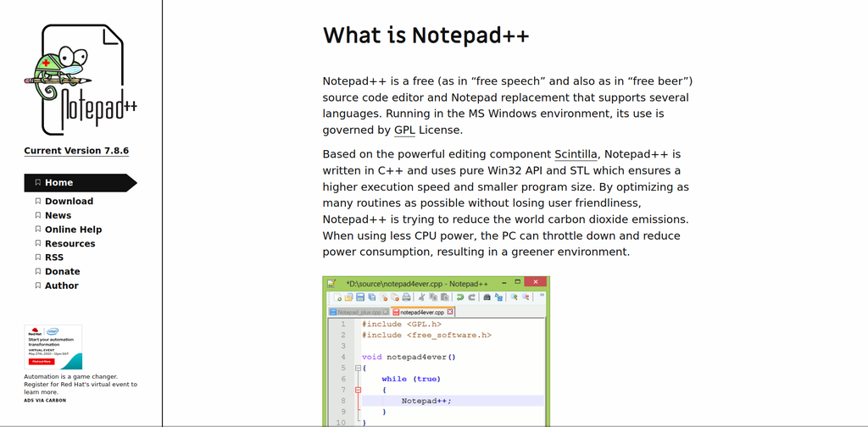Open the Resources page
The width and height of the screenshot is (868, 427).
[70, 243]
